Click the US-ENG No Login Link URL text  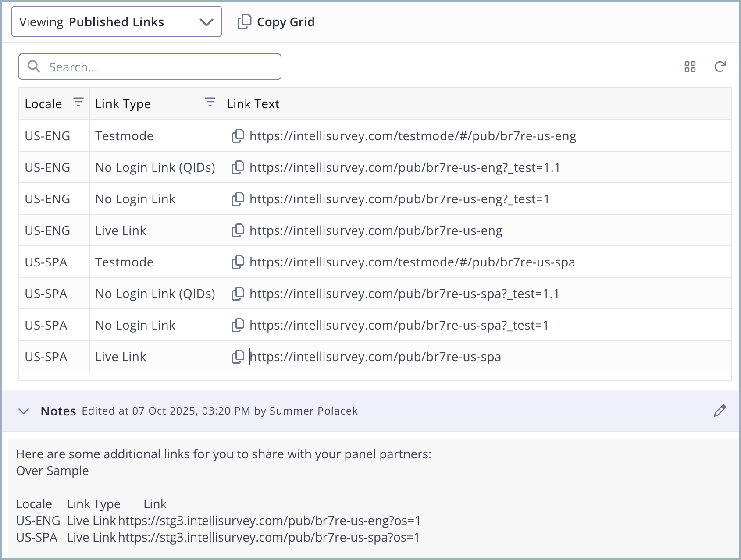pyautogui.click(x=399, y=199)
